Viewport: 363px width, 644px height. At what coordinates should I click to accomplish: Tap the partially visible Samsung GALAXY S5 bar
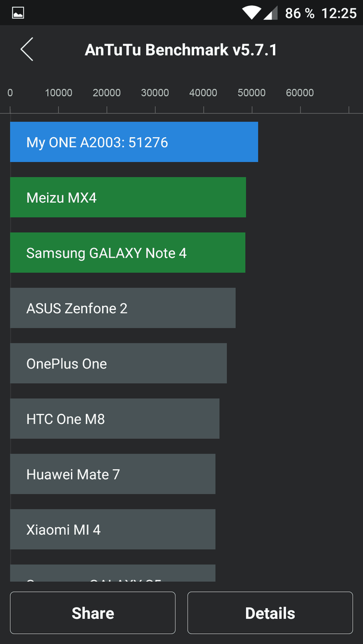tap(113, 573)
